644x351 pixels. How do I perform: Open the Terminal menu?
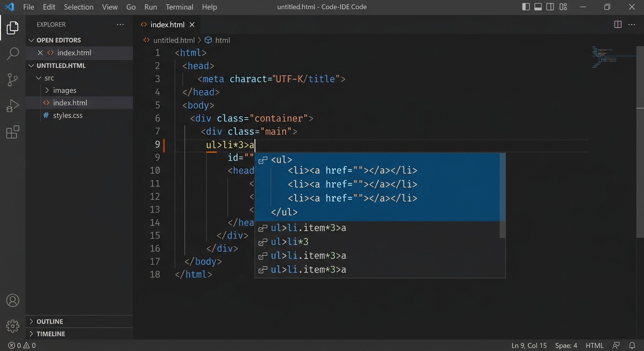click(179, 7)
